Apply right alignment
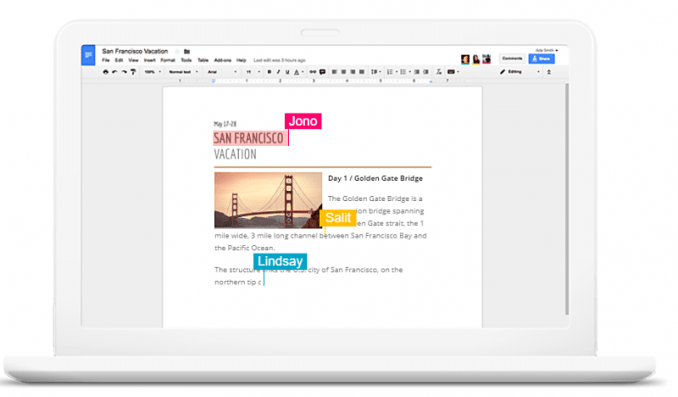678x397 pixels. pos(353,72)
